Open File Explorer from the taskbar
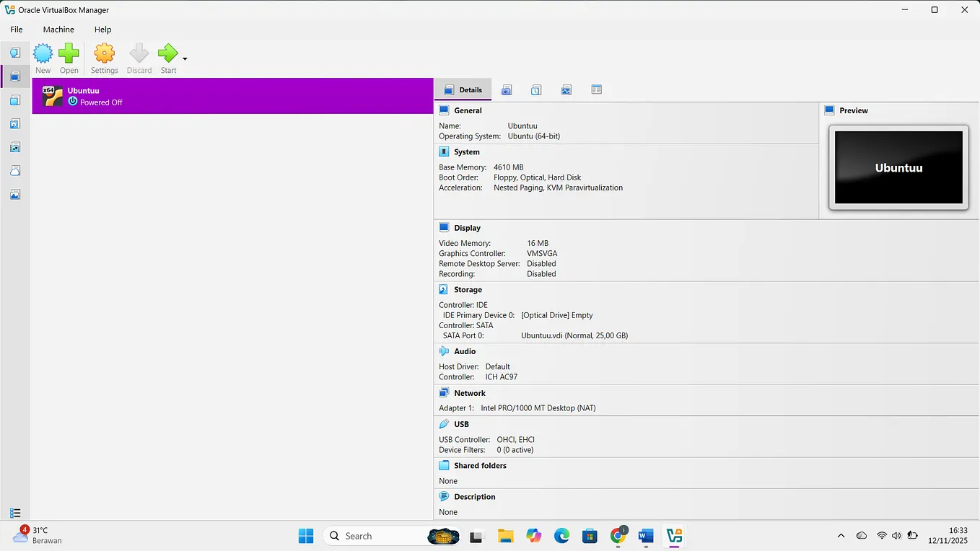Viewport: 980px width, 551px height. pyautogui.click(x=505, y=536)
